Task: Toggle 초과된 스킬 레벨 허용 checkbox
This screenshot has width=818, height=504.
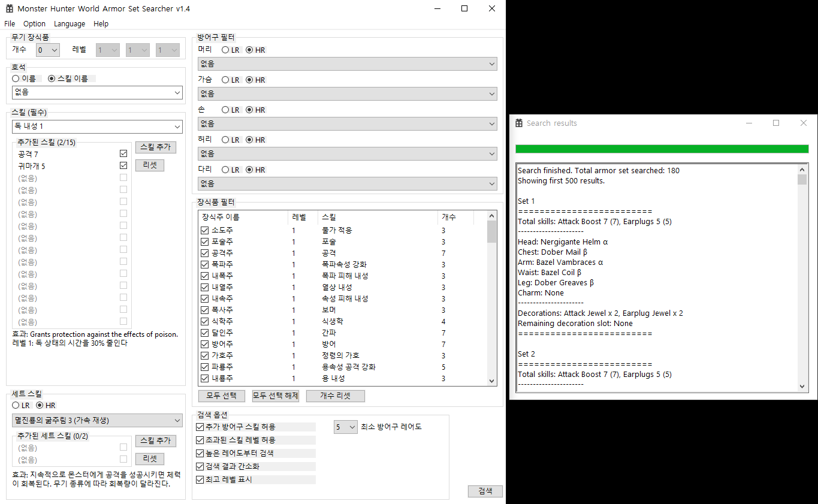Action: [200, 440]
